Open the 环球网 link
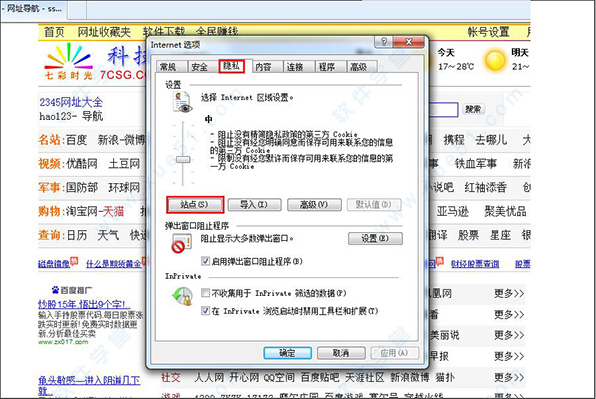This screenshot has height=399, width=596. pyautogui.click(x=124, y=187)
